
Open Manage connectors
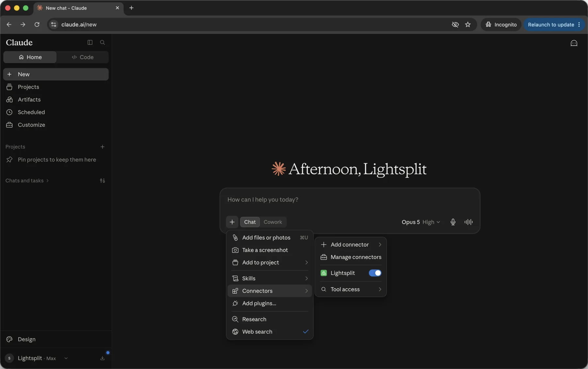click(351, 257)
